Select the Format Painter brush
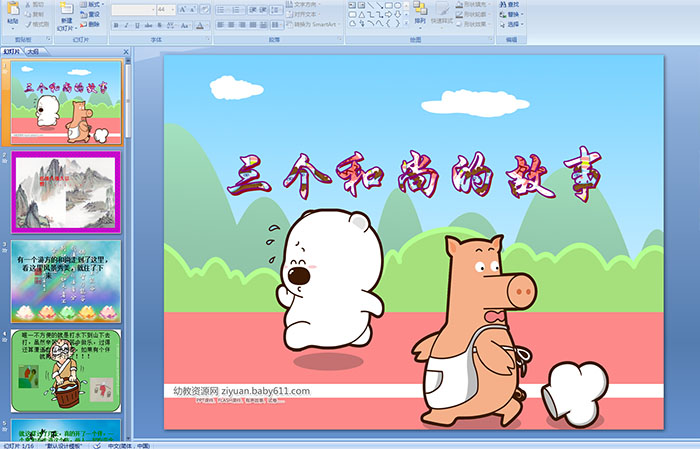 coord(28,24)
